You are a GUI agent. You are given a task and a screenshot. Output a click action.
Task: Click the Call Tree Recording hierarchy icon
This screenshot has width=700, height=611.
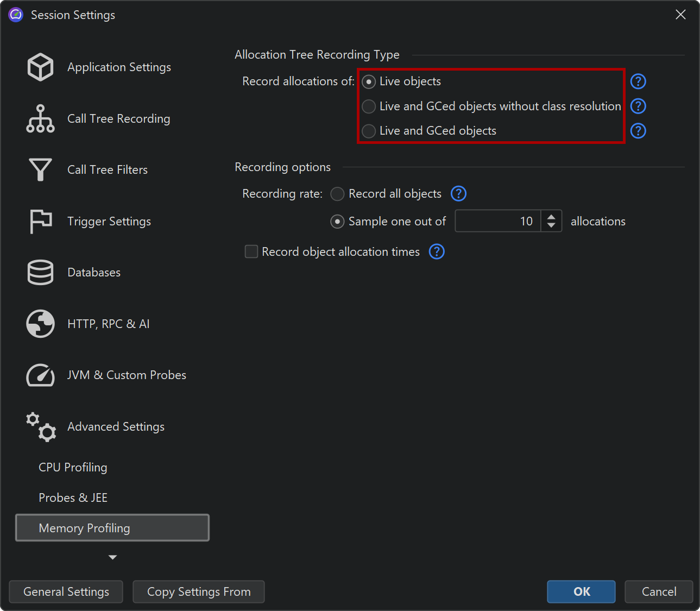coord(40,119)
